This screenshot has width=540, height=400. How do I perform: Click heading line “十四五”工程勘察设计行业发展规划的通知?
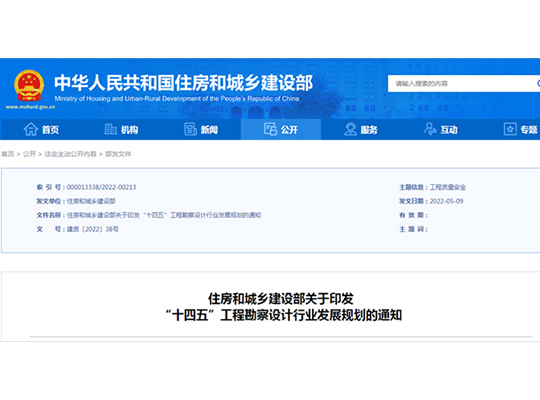tap(283, 315)
